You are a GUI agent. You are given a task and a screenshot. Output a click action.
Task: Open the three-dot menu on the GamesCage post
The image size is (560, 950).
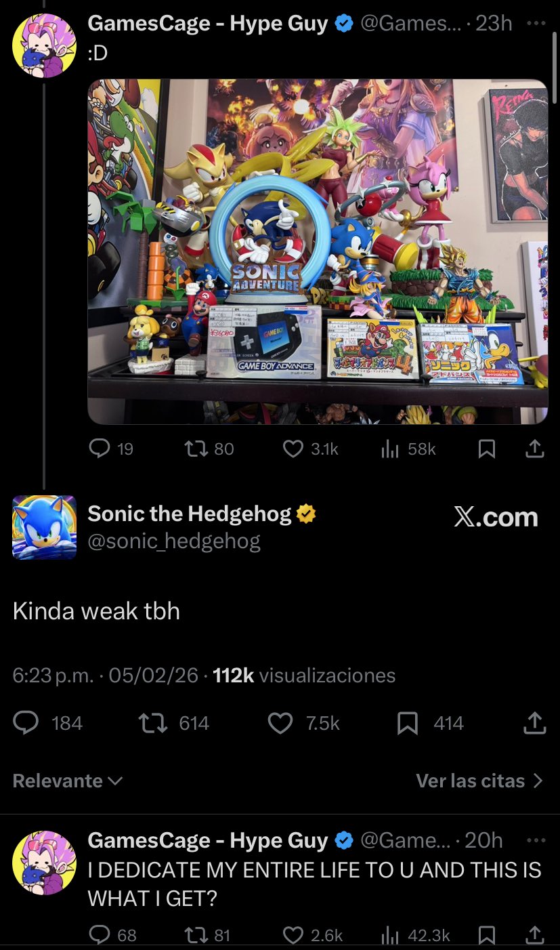pos(536,24)
